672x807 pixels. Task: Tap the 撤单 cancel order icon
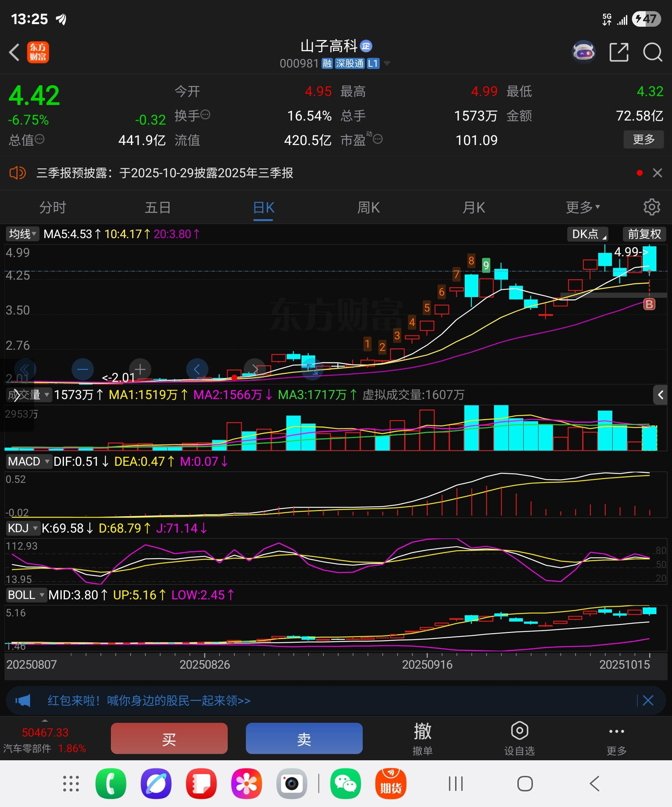[423, 738]
